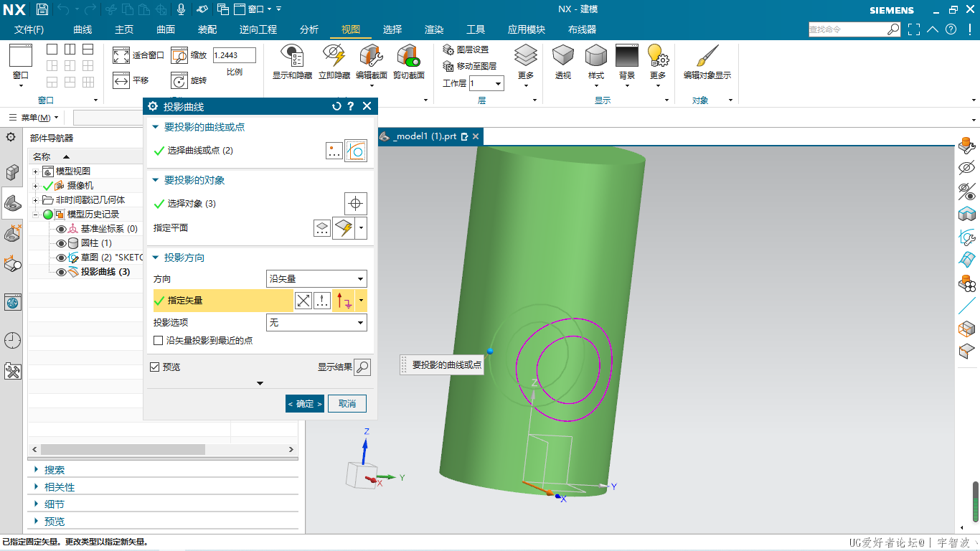This screenshot has width=980, height=551.
Task: Click the Show and Hide (显示和隐藏) icon
Action: [x=292, y=55]
